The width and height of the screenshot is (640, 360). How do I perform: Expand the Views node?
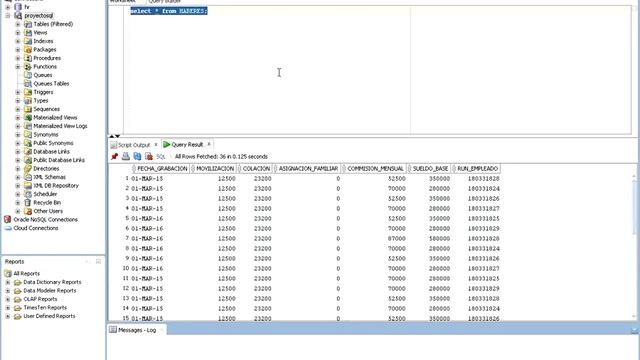click(18, 33)
